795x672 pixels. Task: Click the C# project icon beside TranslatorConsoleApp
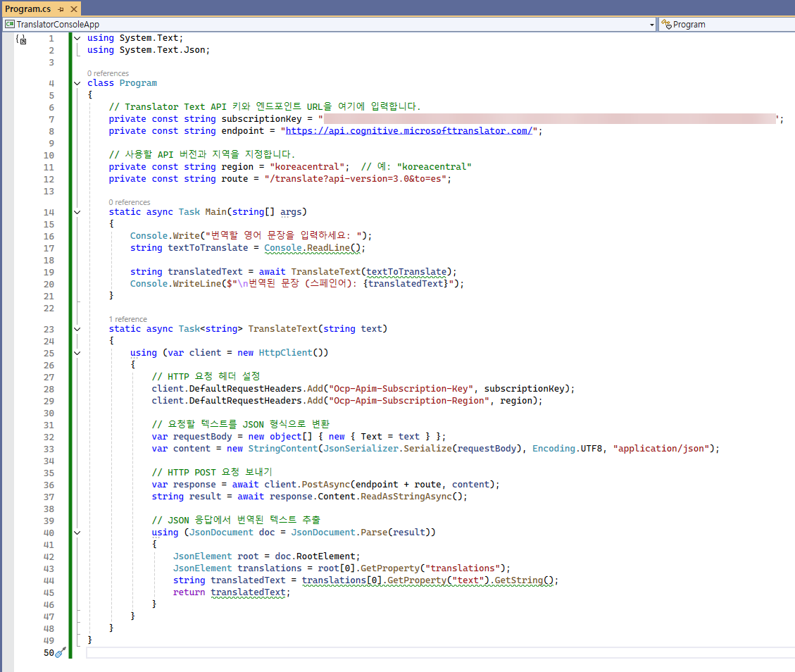pyautogui.click(x=9, y=25)
